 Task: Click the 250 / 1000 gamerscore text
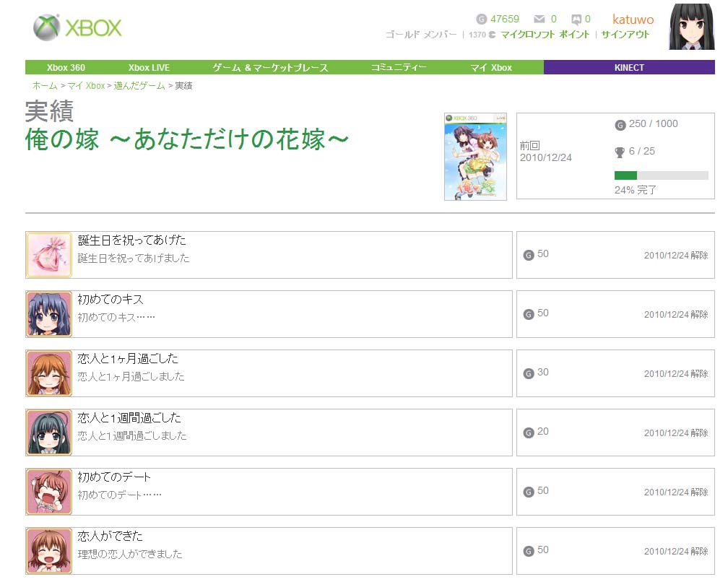653,124
